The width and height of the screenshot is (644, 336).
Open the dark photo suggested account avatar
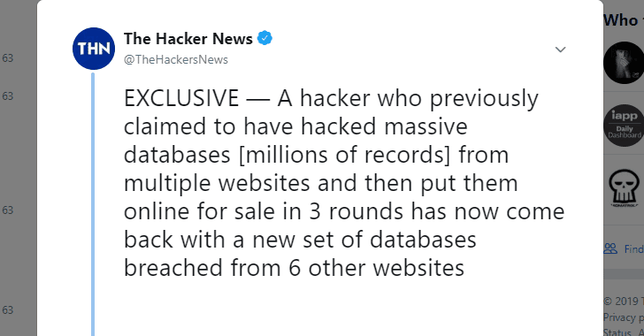click(624, 63)
